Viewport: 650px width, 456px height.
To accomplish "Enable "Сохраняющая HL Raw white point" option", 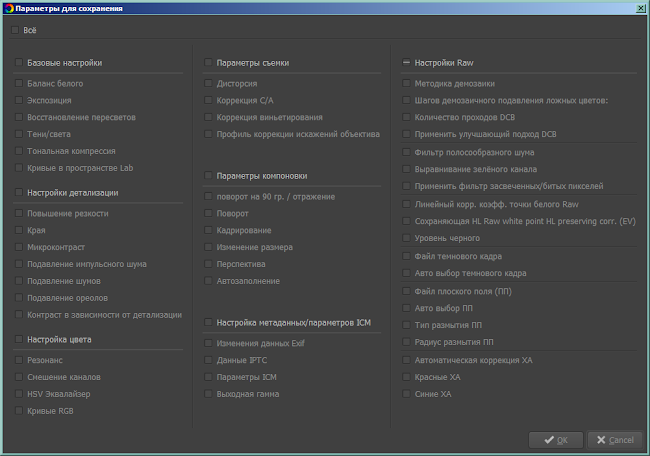I will click(x=406, y=221).
